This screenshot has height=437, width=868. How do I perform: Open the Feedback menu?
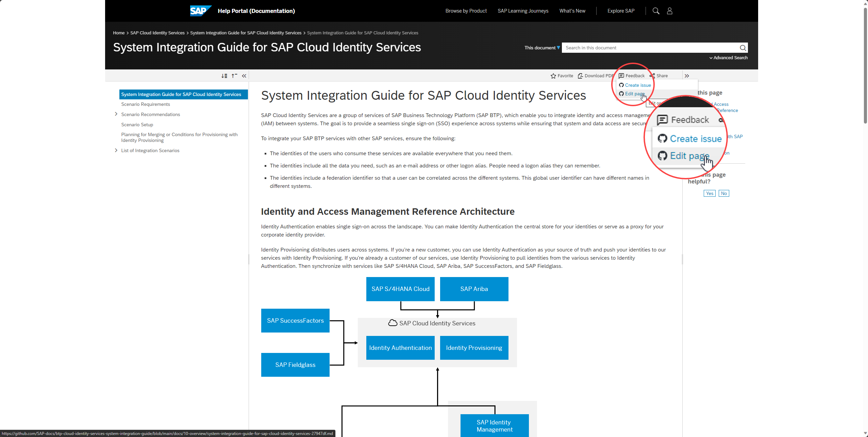(631, 76)
